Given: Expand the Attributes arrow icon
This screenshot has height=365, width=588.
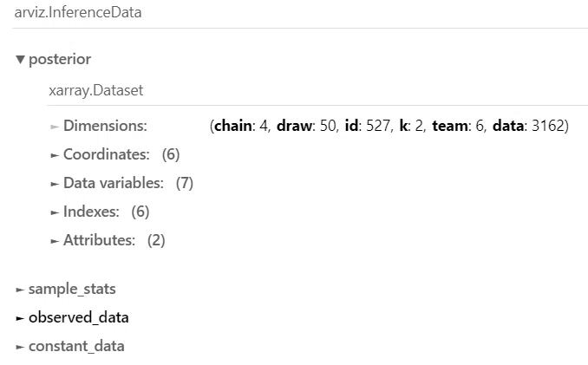Looking at the screenshot, I should [x=55, y=241].
